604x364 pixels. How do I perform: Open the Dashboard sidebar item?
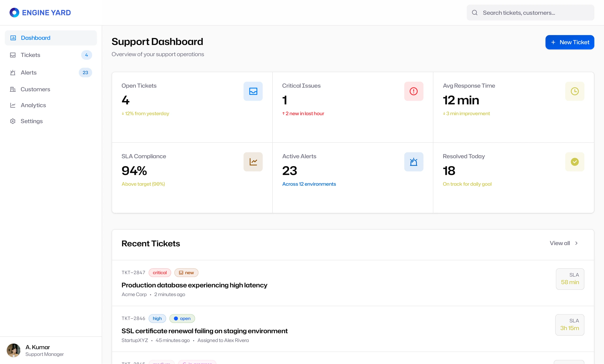(x=51, y=38)
